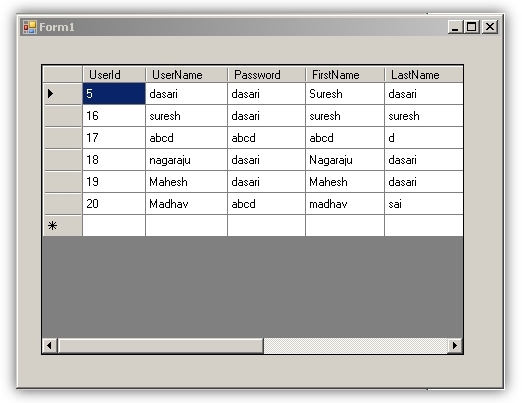Select the current row via its arrow row header
The image size is (522, 403).
point(63,94)
